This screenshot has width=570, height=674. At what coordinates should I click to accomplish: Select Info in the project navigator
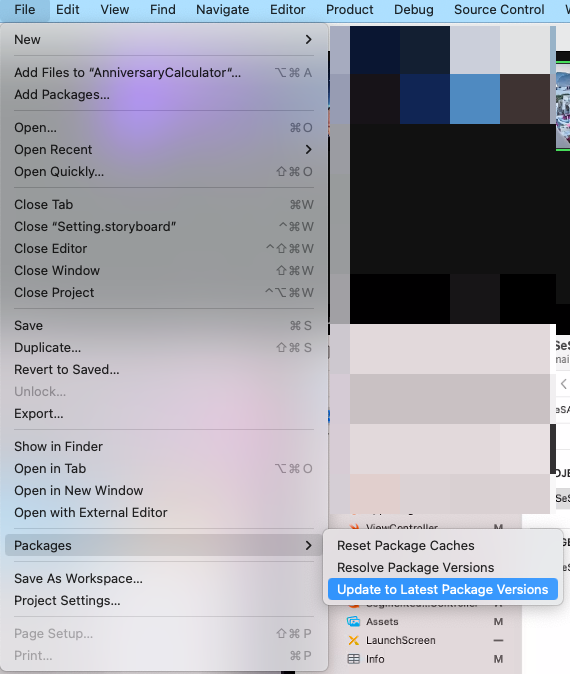375,659
